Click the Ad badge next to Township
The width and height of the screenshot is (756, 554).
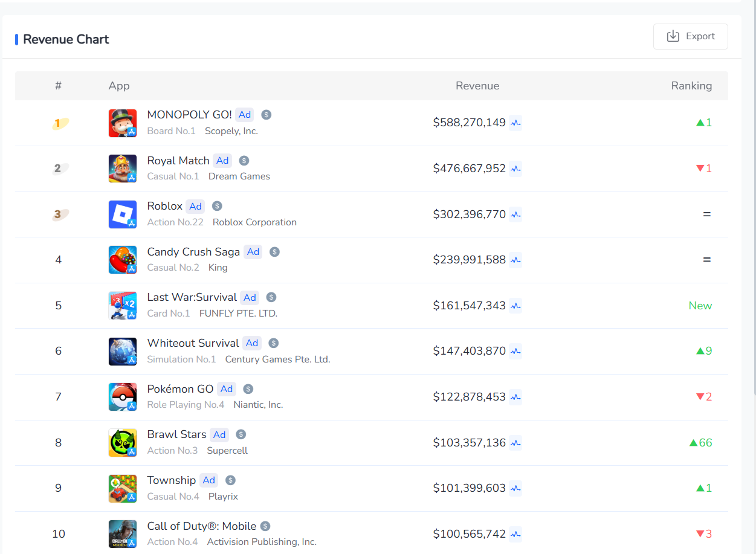pyautogui.click(x=209, y=480)
